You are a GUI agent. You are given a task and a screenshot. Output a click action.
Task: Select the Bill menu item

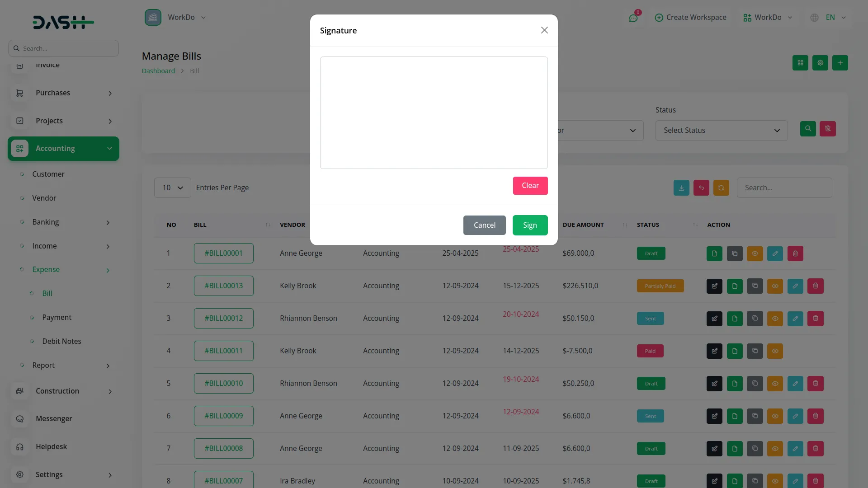tap(47, 293)
